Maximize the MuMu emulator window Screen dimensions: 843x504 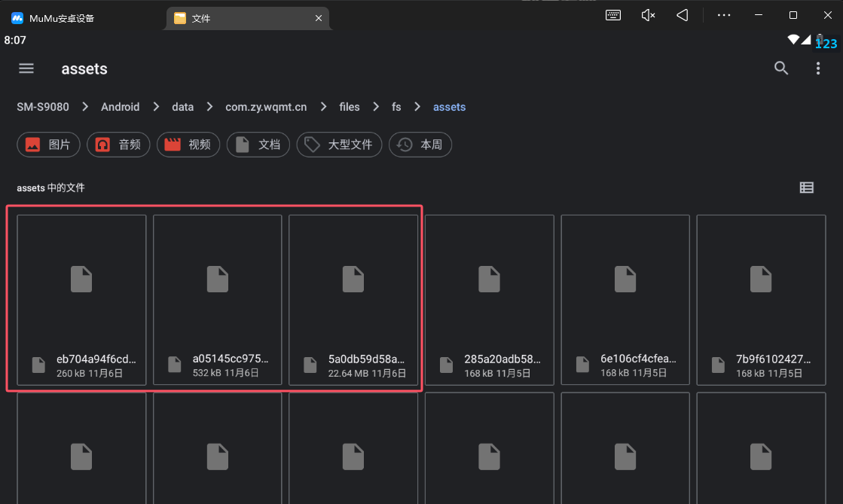pyautogui.click(x=793, y=15)
